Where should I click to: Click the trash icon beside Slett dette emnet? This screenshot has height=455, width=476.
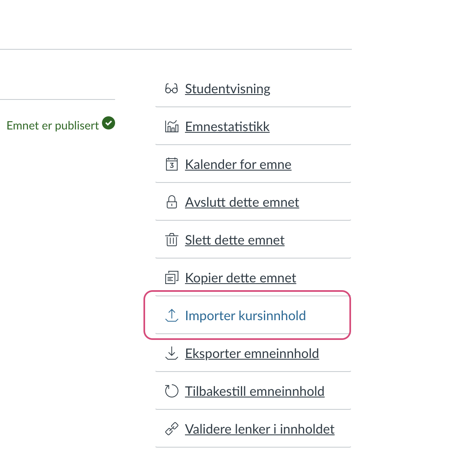(171, 240)
